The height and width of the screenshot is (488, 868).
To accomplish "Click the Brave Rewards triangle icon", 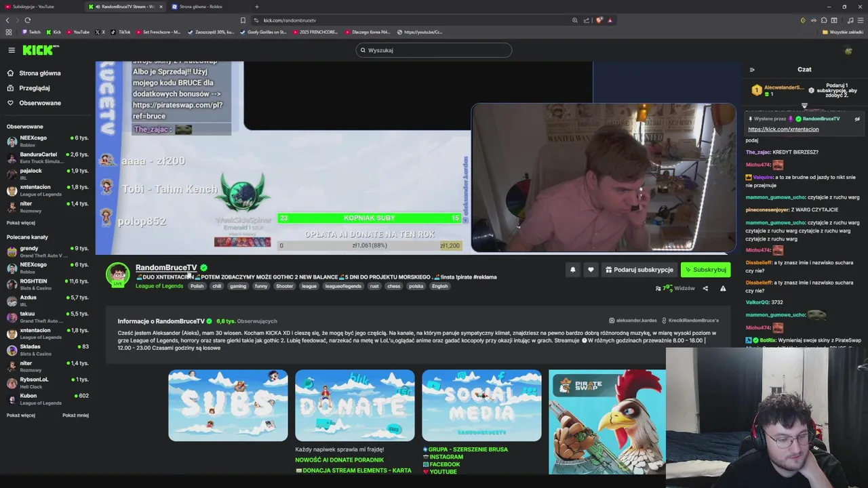I will click(x=610, y=20).
